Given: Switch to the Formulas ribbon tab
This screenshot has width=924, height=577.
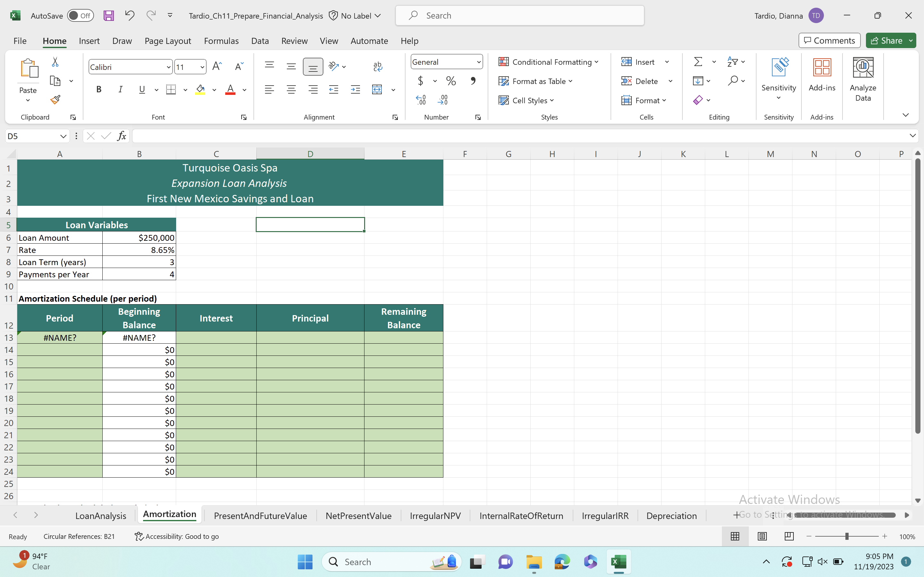Looking at the screenshot, I should click(221, 41).
